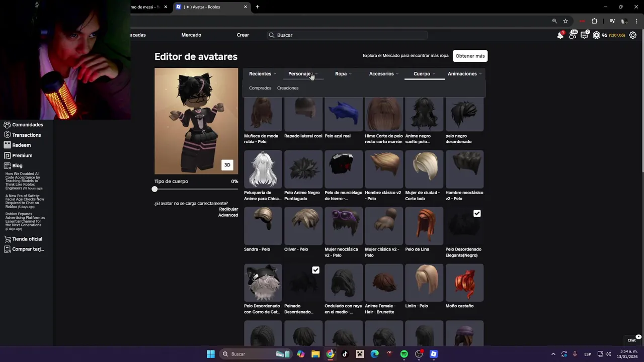644x362 pixels.
Task: Open the Robux balance icon
Action: point(596,35)
